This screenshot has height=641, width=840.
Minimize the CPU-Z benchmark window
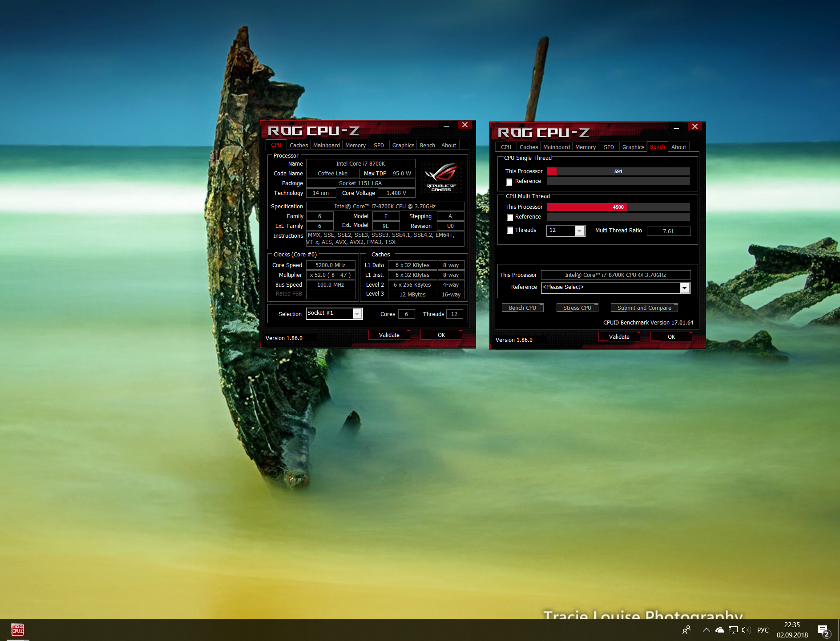click(676, 127)
